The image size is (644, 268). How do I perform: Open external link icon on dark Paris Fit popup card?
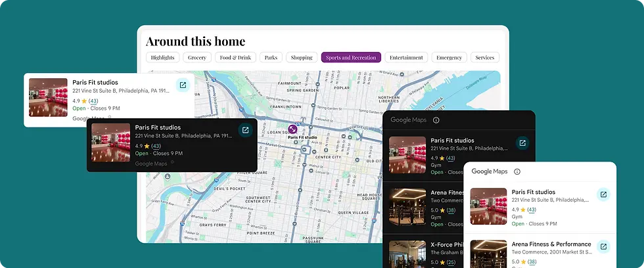(x=245, y=130)
